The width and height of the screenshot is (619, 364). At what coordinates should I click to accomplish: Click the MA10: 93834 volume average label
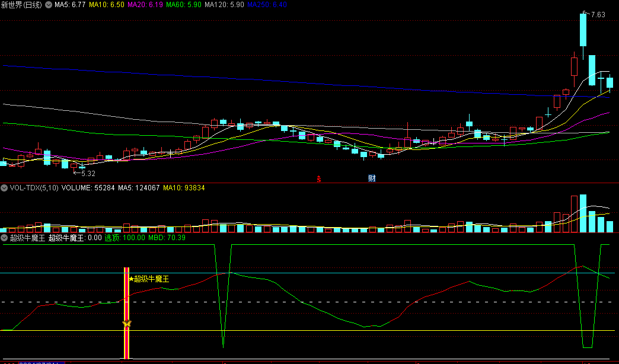click(184, 188)
